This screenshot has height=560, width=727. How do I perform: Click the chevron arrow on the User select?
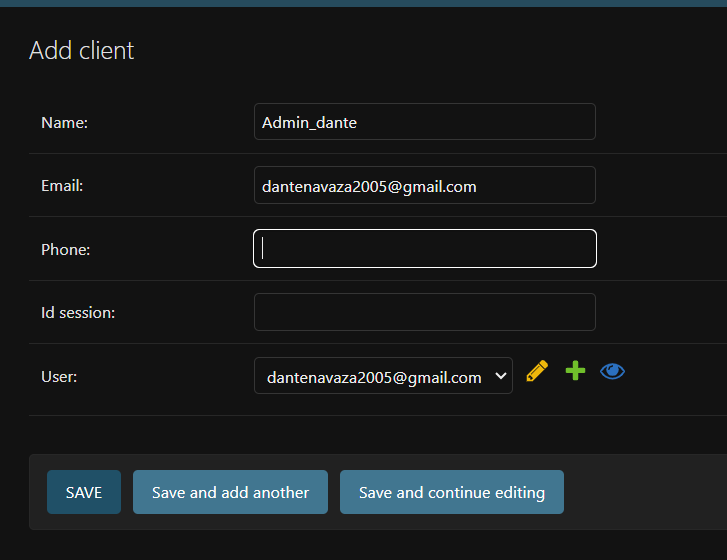pyautogui.click(x=500, y=377)
